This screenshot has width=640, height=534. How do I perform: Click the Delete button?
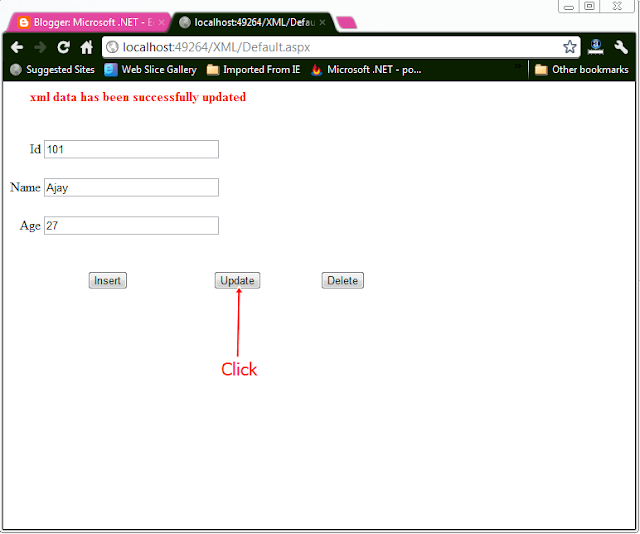point(343,281)
